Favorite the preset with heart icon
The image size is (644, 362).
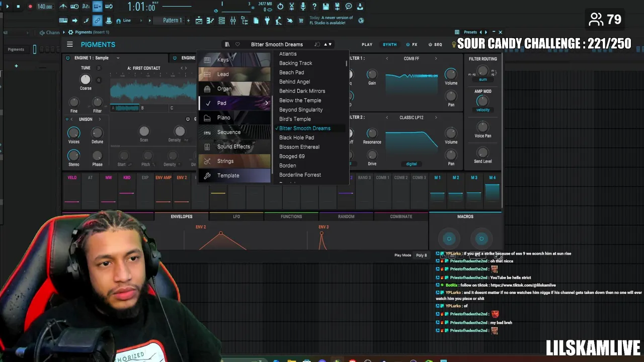pos(237,44)
